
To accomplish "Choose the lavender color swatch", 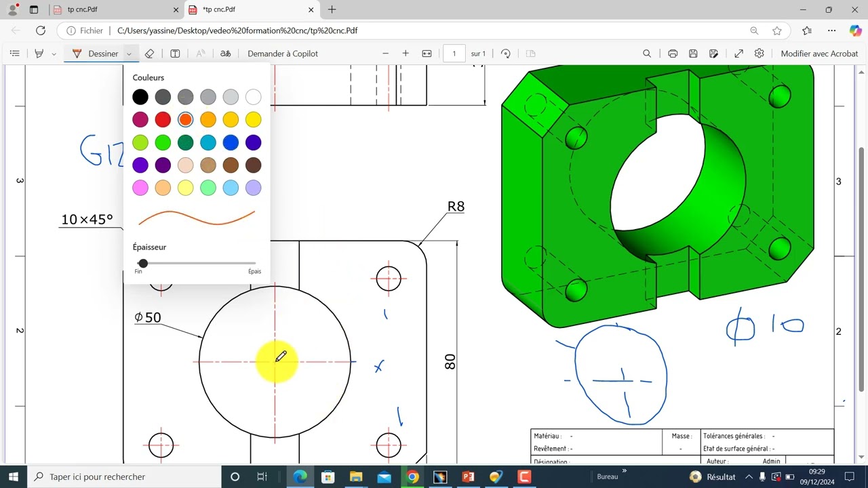I will 254,188.
